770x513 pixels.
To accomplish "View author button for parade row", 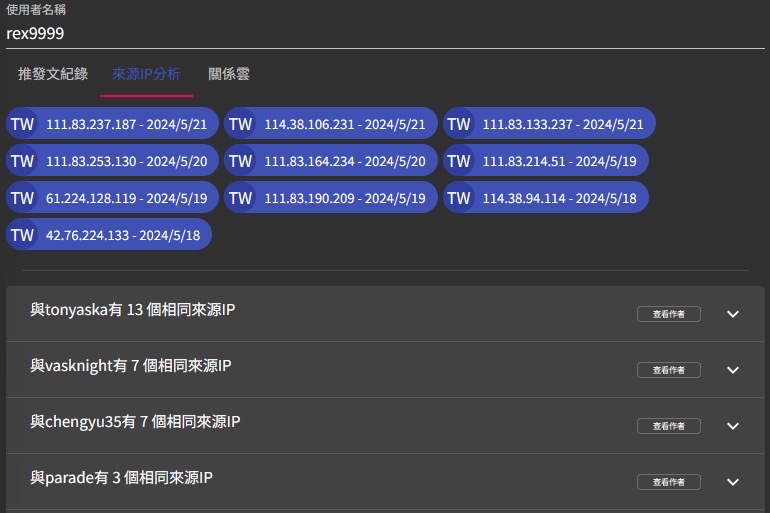I will [x=669, y=482].
